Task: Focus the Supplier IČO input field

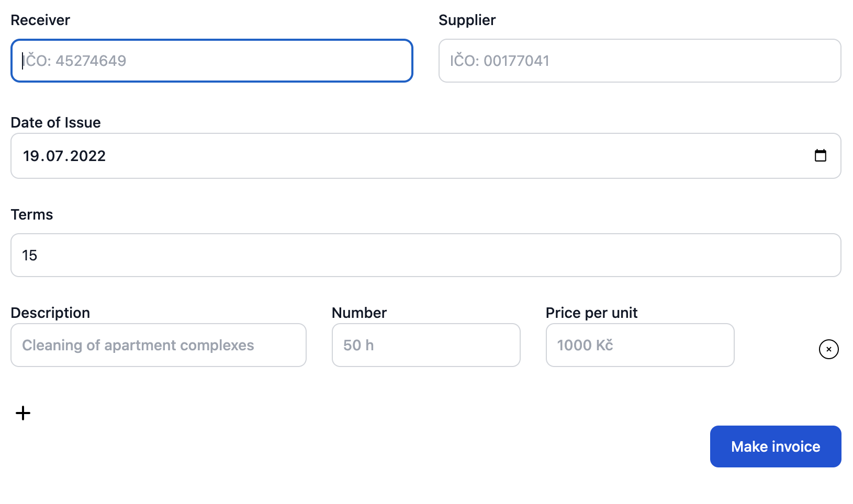Action: point(639,61)
